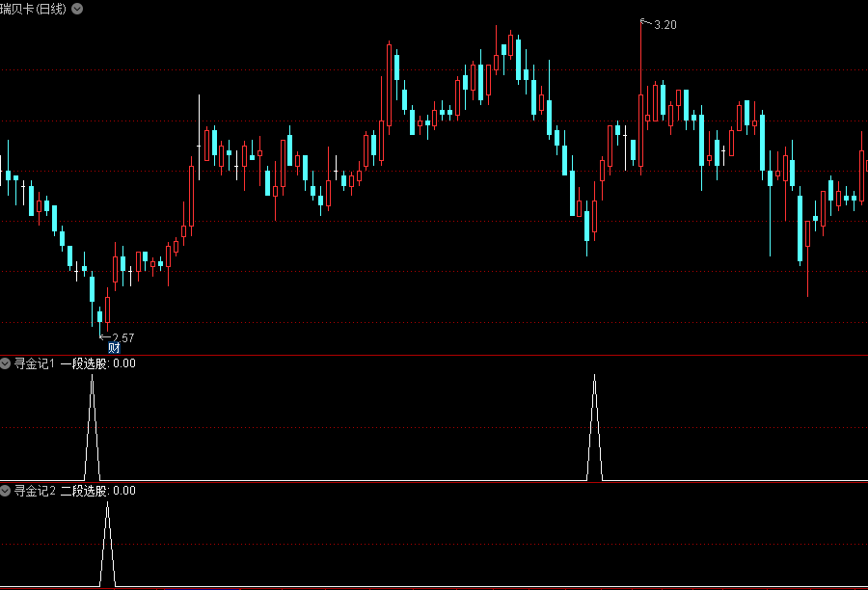Click the second signal spike in 寻金记1 panel
The height and width of the screenshot is (590, 868).
pos(594,427)
